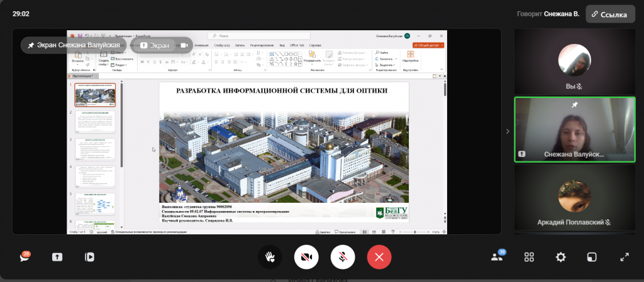The height and width of the screenshot is (282, 644).
Task: Open the Слайд-шоу ribbon tab
Action: pos(222,45)
